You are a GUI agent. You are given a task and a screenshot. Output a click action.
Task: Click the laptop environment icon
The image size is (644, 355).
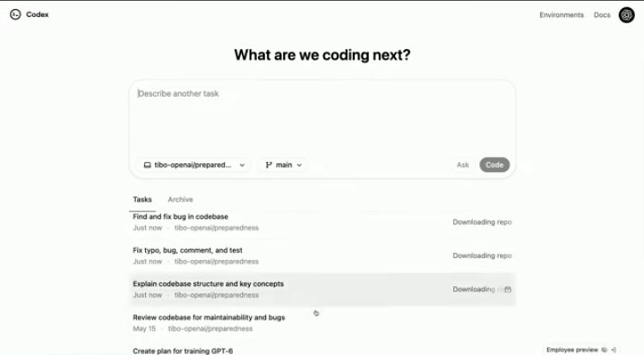pyautogui.click(x=147, y=165)
